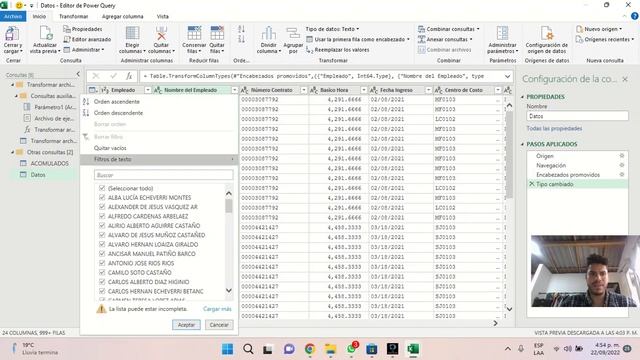Viewport: 640px width, 360px height.
Task: Click the Cerrar y cargar icon
Action: pos(12,33)
